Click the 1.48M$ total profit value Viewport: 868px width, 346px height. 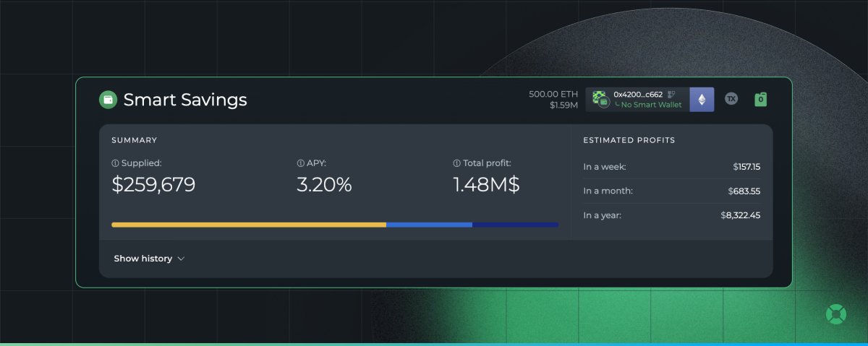click(486, 185)
